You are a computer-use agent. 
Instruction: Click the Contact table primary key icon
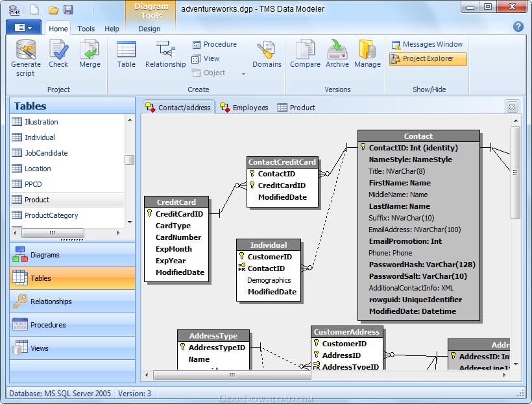363,147
